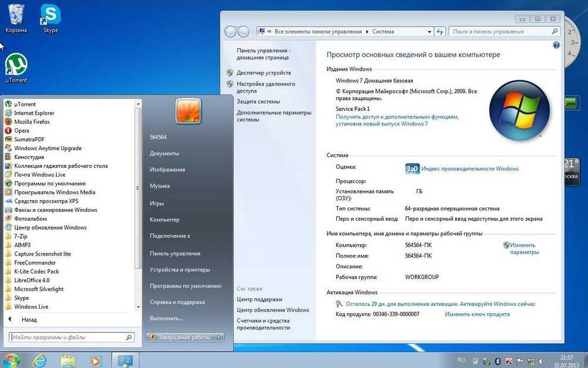Open Windows Explorer folder icon on taskbar
Image resolution: width=588 pixels, height=368 pixels.
(68, 360)
